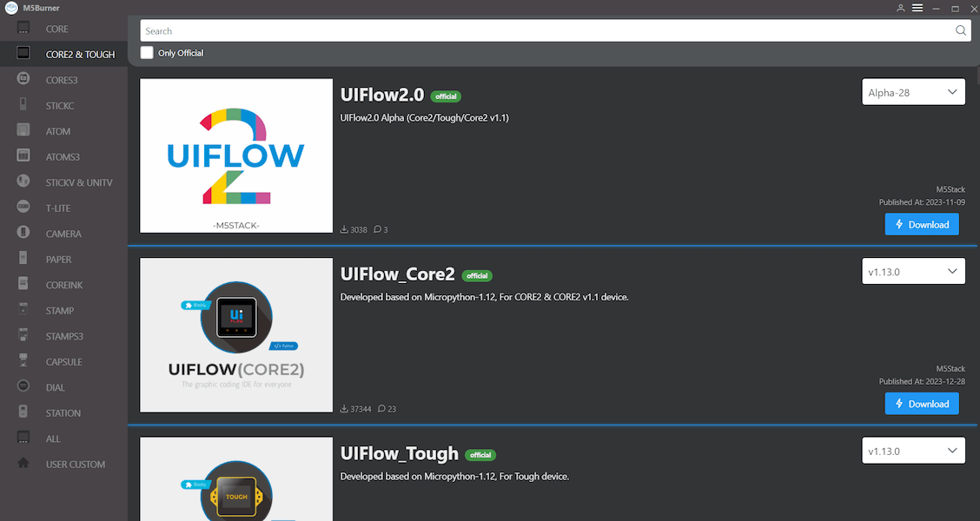Screen dimensions: 980x521
Task: Choose the T-LITE device icon
Action: [x=23, y=207]
